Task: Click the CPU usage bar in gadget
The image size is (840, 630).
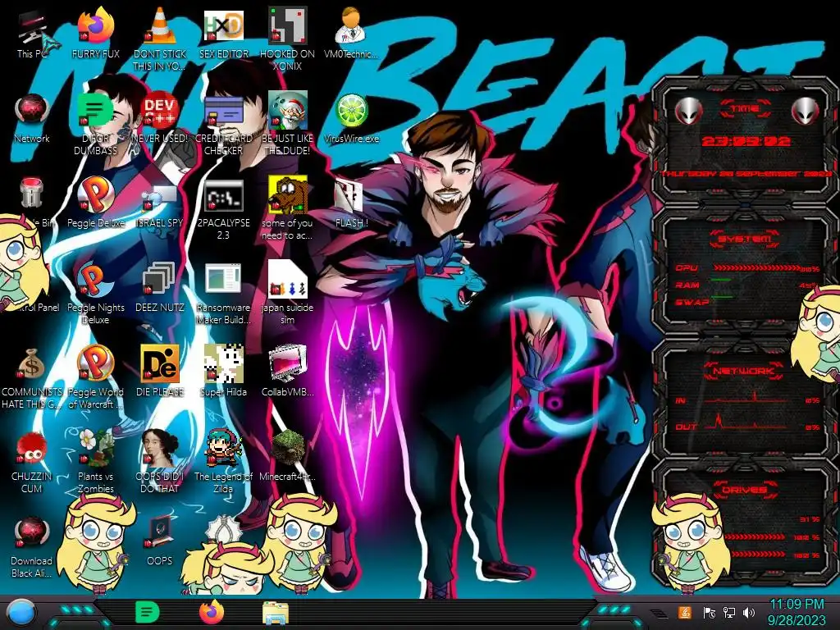Action: (x=756, y=267)
